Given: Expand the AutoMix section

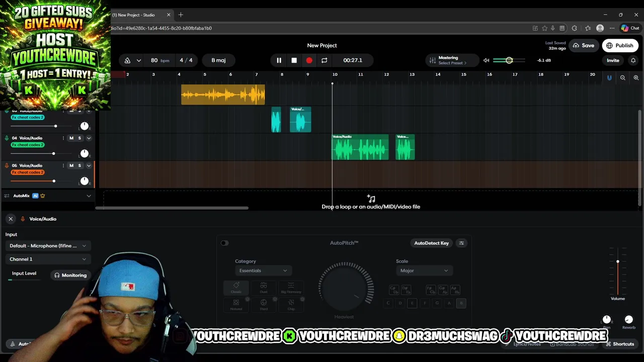Looking at the screenshot, I should pos(89,196).
